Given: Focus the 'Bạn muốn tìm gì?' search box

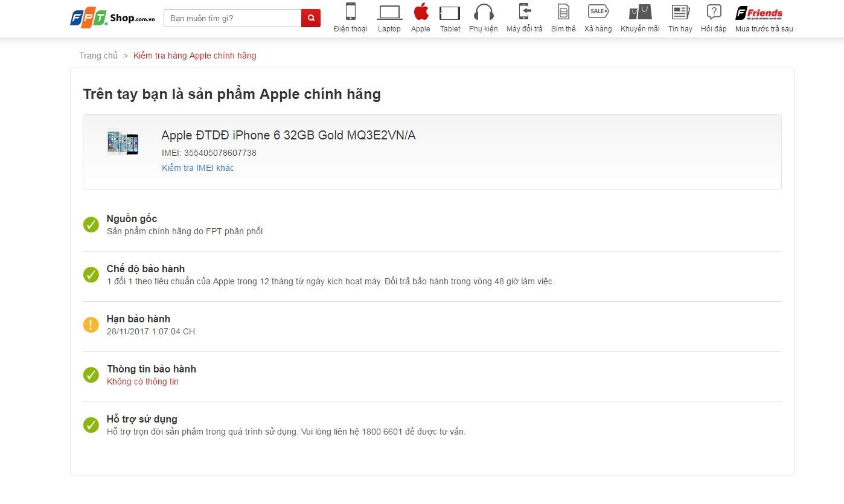Looking at the screenshot, I should [x=232, y=18].
